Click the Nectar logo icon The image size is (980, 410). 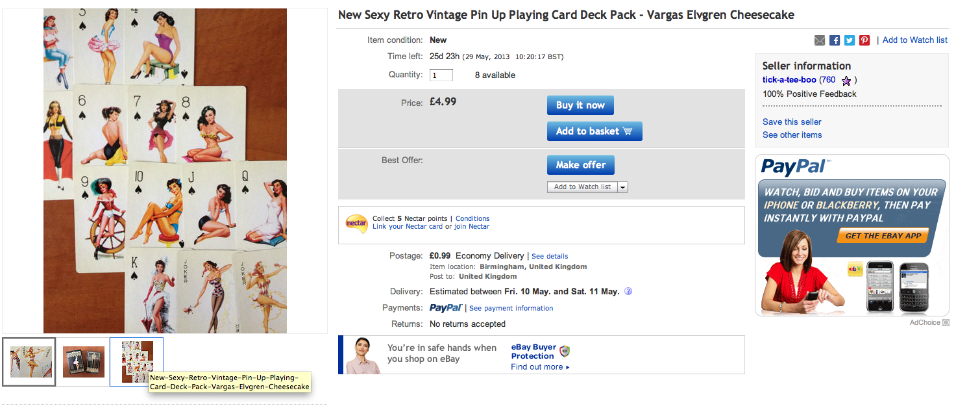pyautogui.click(x=356, y=223)
